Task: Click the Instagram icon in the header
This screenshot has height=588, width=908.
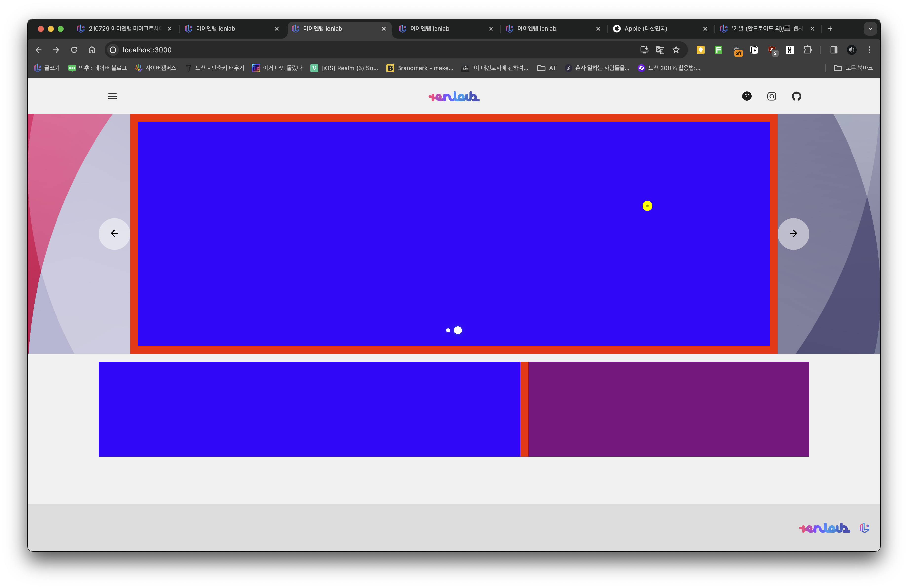Action: tap(771, 96)
